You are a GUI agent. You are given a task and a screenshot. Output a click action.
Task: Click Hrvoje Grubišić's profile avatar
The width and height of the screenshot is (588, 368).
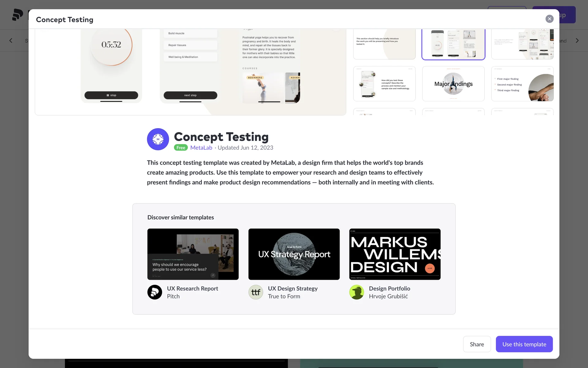357,292
